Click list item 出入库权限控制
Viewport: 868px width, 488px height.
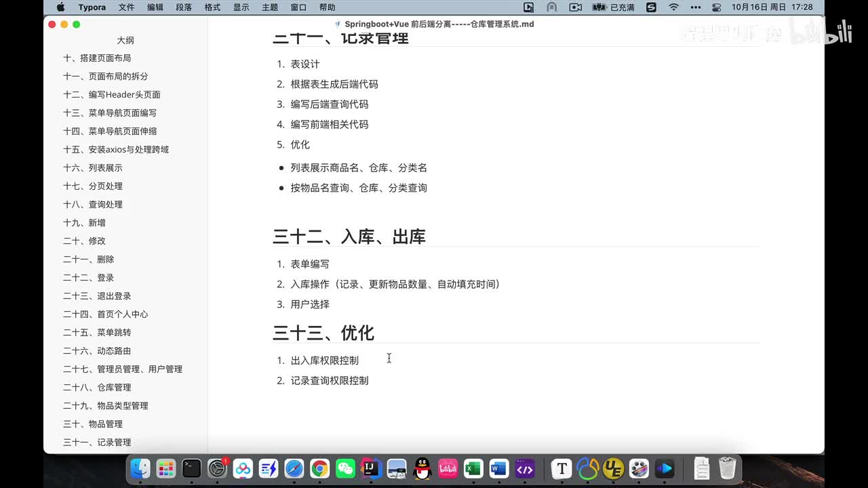point(325,361)
